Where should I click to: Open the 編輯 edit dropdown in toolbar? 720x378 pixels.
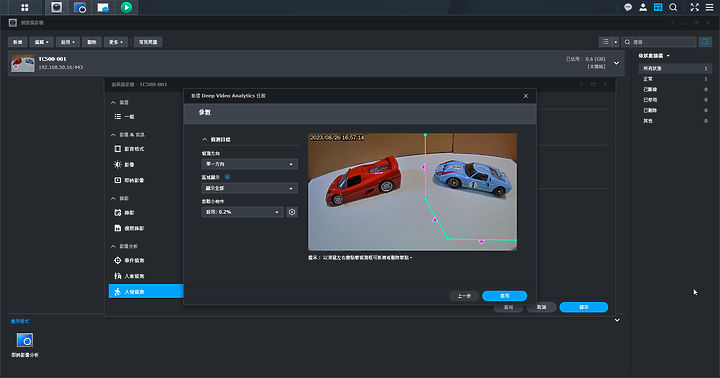point(41,42)
